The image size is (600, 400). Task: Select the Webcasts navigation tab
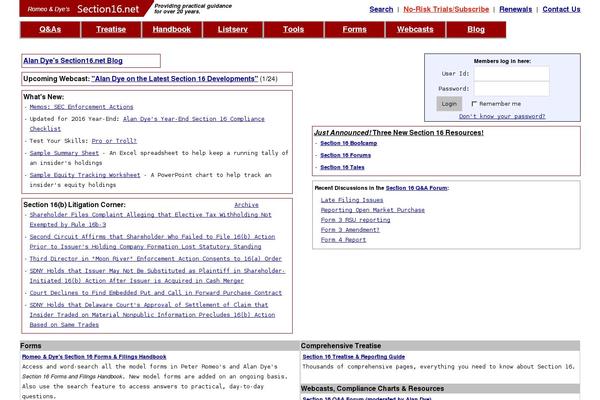(415, 29)
